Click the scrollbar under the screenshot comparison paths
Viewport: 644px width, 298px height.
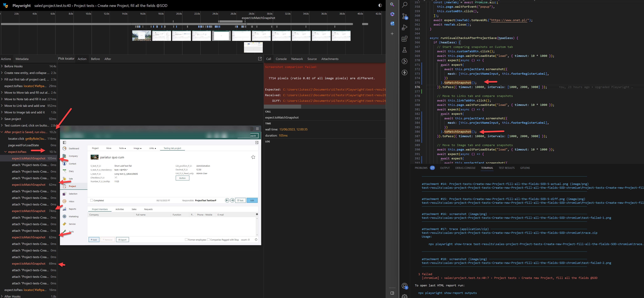pos(282,106)
